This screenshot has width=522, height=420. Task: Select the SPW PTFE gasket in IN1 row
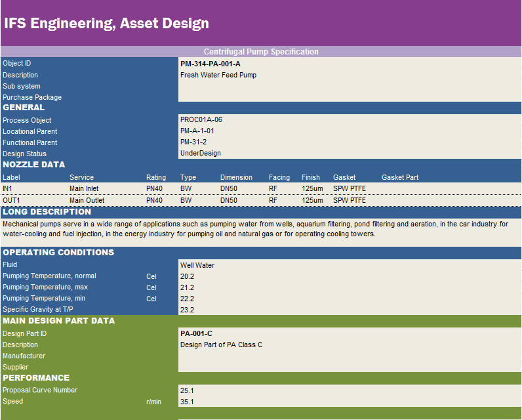pyautogui.click(x=350, y=188)
